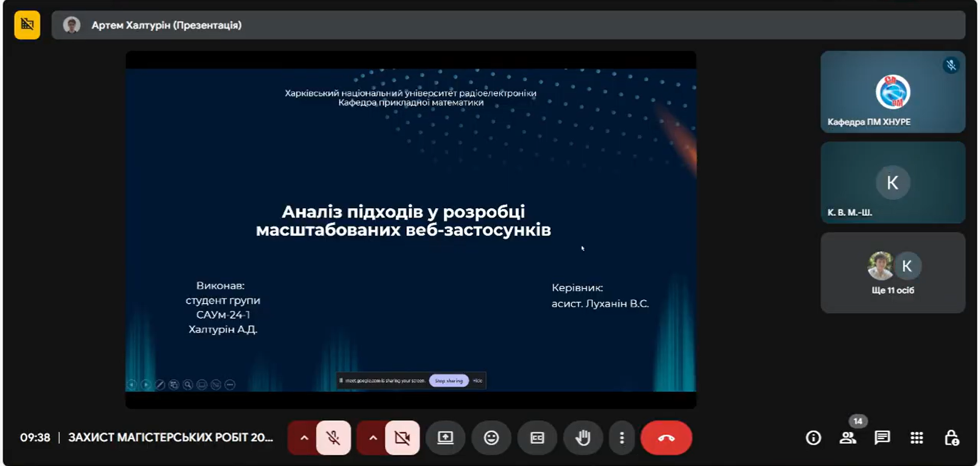Image resolution: width=980 pixels, height=466 pixels.
Task: Show the participants people panel
Action: (x=848, y=438)
